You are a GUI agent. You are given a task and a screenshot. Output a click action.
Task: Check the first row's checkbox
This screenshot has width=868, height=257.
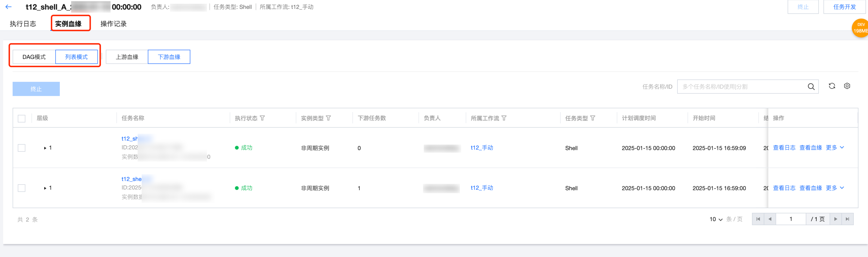click(22, 148)
